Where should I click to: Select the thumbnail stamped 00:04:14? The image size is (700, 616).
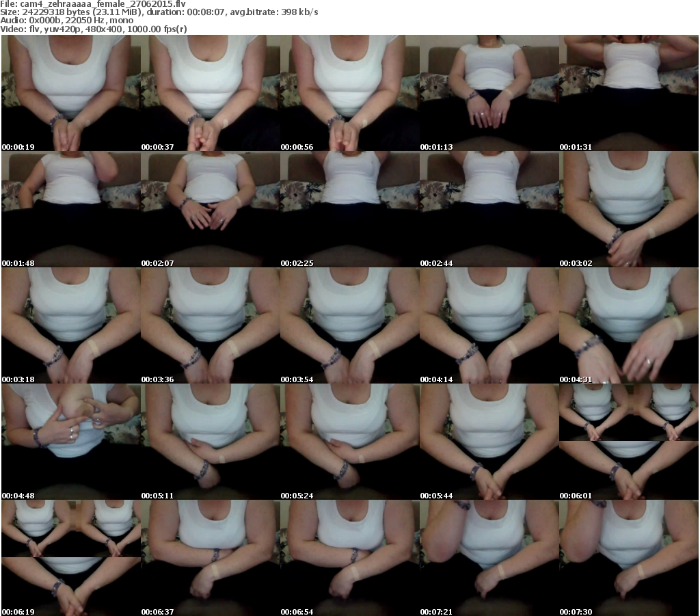click(x=489, y=325)
